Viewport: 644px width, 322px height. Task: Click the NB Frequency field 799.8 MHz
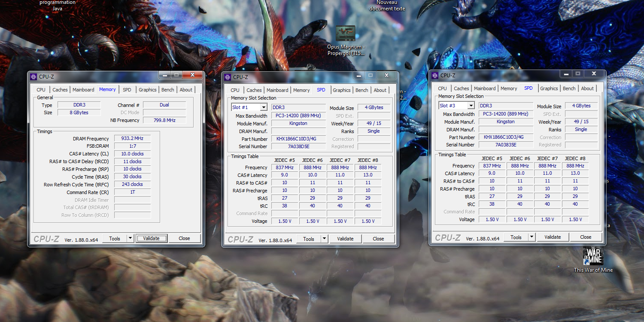tap(164, 121)
